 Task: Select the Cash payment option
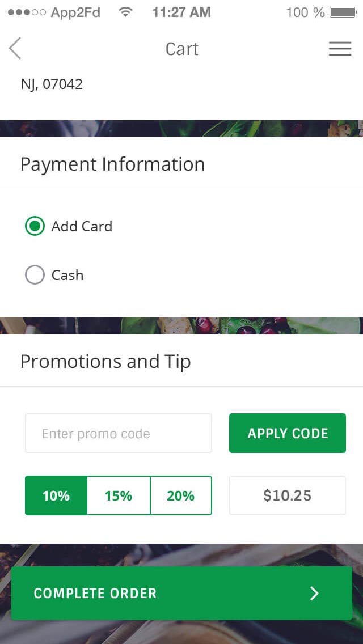pos(35,275)
